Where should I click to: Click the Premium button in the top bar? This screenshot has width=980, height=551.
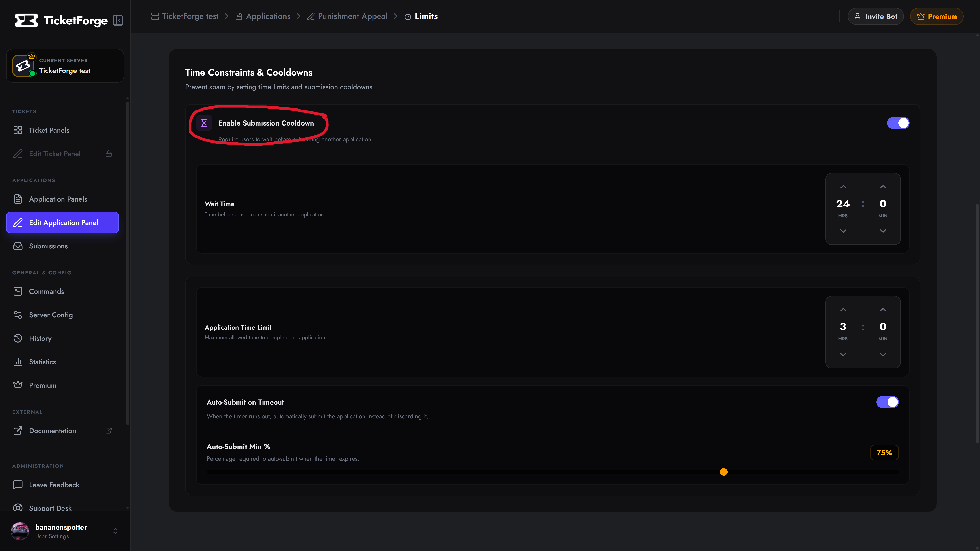[937, 16]
